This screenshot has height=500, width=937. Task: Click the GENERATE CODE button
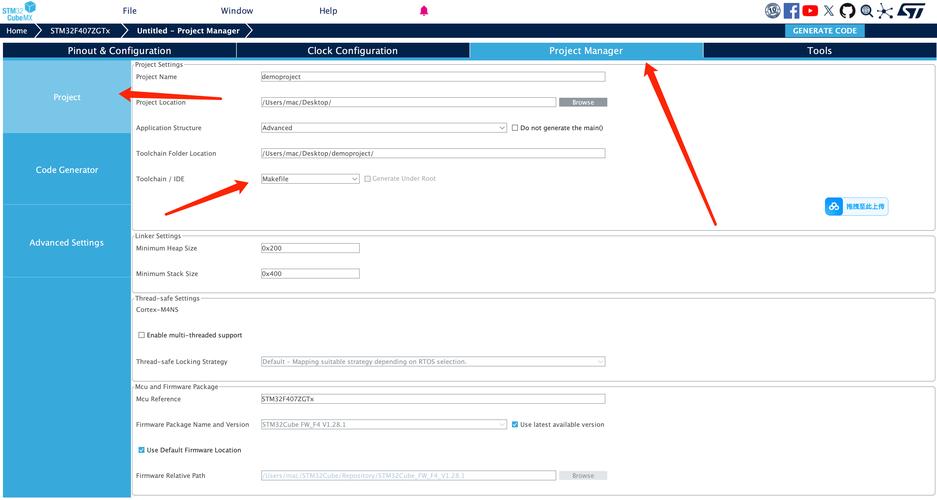click(825, 30)
